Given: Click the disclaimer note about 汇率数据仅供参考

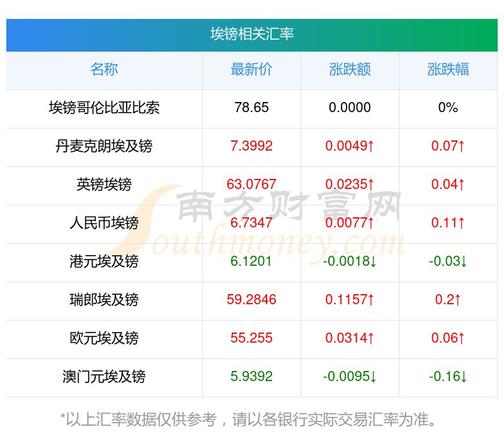Looking at the screenshot, I should coord(248,419).
